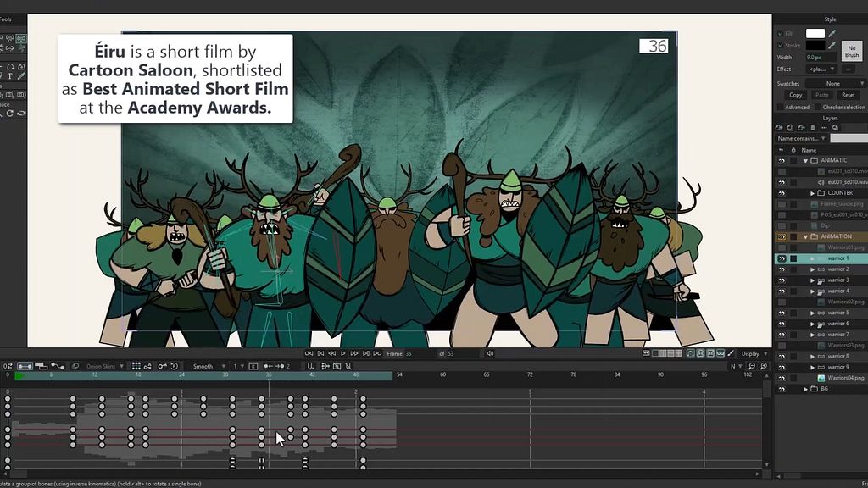Toggle the onion skin icon in timeline
This screenshot has height=488, width=868.
pyautogui.click(x=75, y=366)
